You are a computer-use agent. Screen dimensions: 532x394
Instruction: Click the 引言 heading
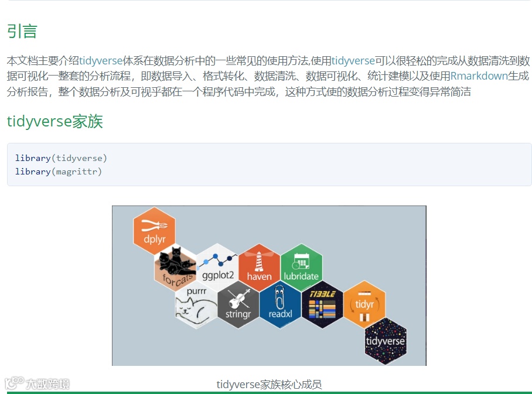[22, 31]
